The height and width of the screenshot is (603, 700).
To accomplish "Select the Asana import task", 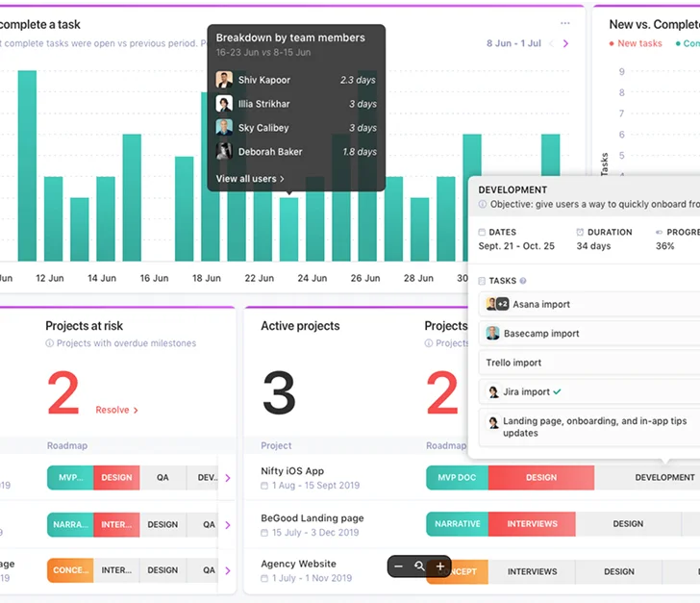I will coord(541,304).
